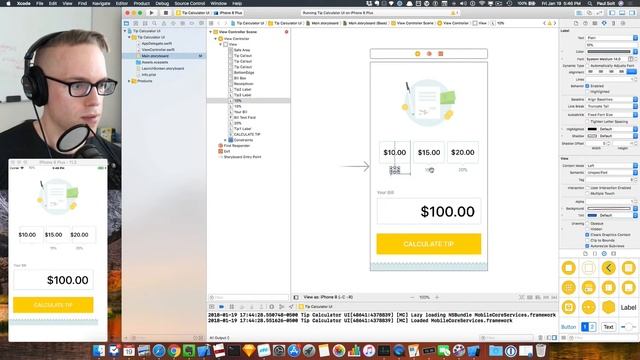
Task: Zoom out canvas with minus icon
Action: 412,297
